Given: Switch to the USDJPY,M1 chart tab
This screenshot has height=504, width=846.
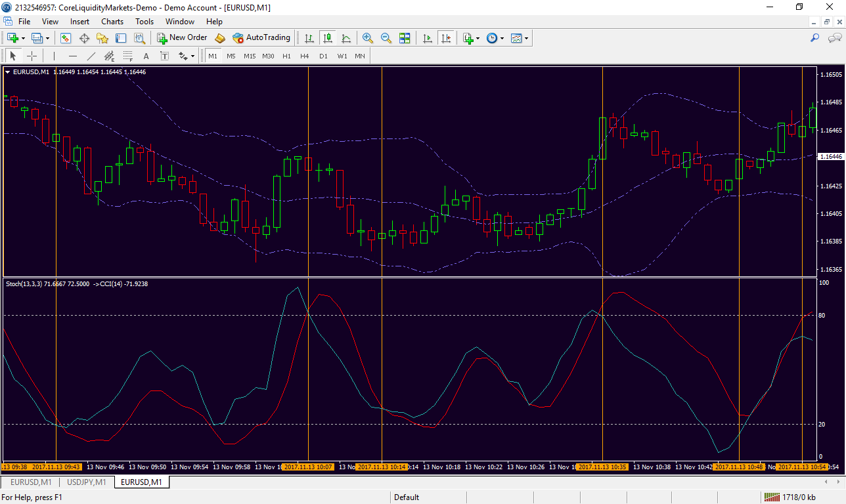Looking at the screenshot, I should (87, 482).
